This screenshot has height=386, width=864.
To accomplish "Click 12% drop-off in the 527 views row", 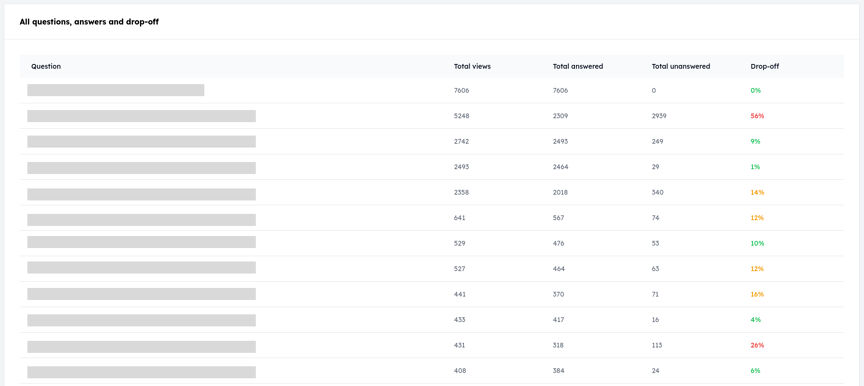I will click(757, 269).
